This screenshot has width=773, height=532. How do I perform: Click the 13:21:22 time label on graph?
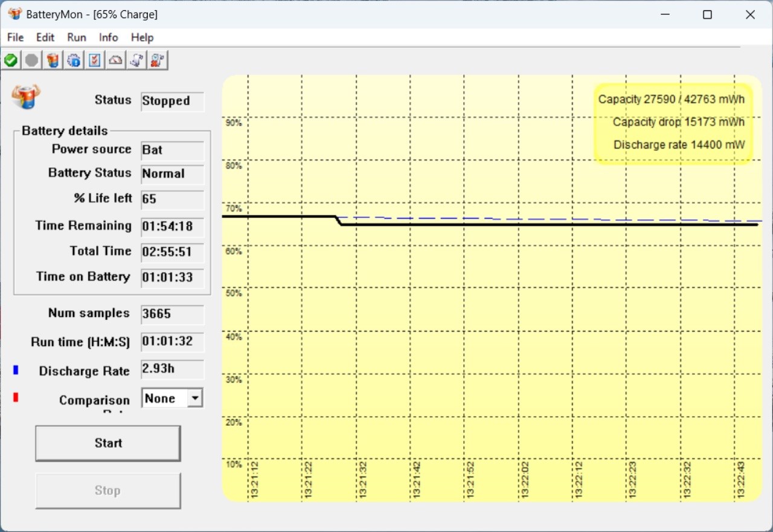click(309, 481)
